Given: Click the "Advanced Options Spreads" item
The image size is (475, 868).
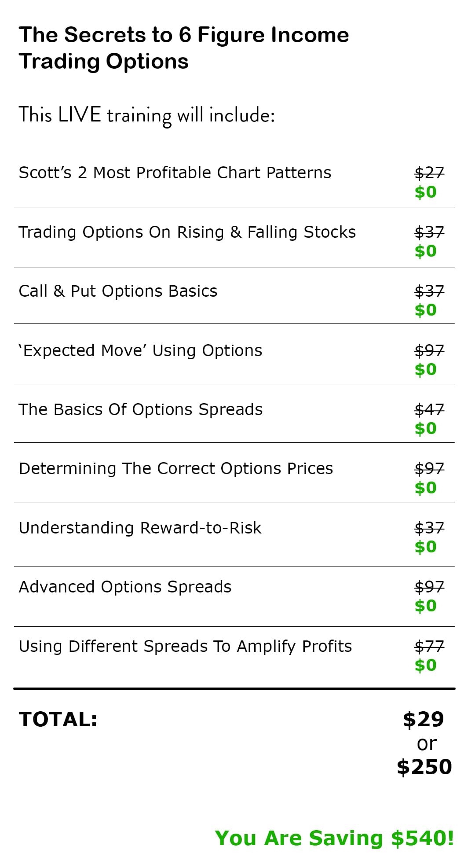Looking at the screenshot, I should point(125,587).
